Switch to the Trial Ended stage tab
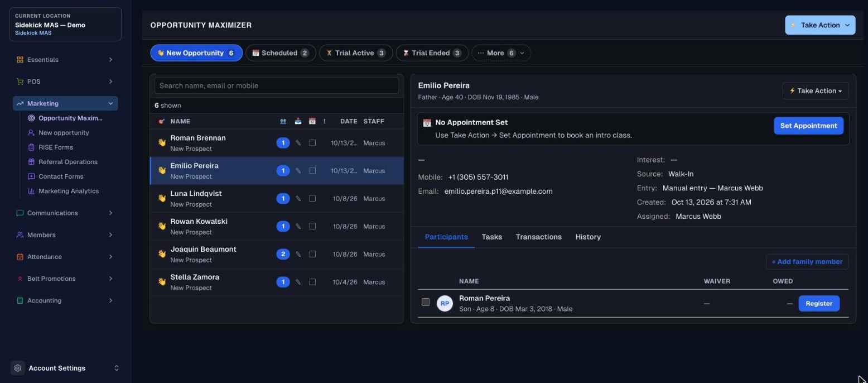This screenshot has width=868, height=383. [x=432, y=53]
